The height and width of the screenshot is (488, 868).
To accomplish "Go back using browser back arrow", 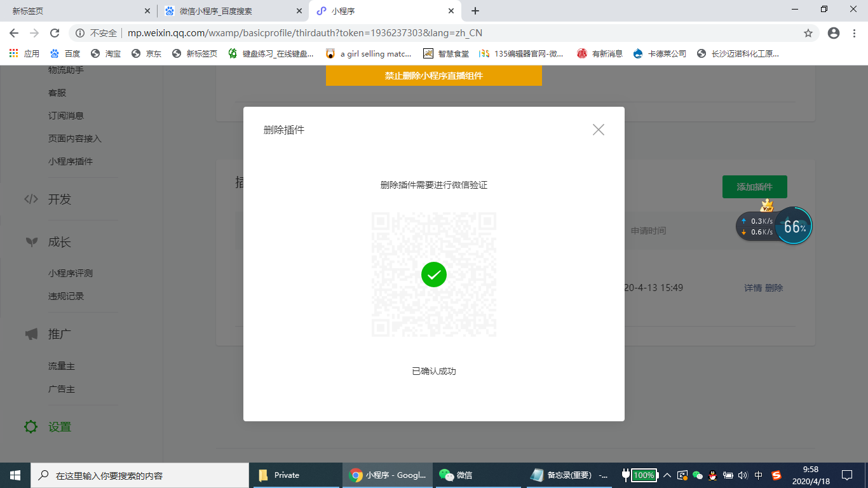I will pyautogui.click(x=14, y=33).
